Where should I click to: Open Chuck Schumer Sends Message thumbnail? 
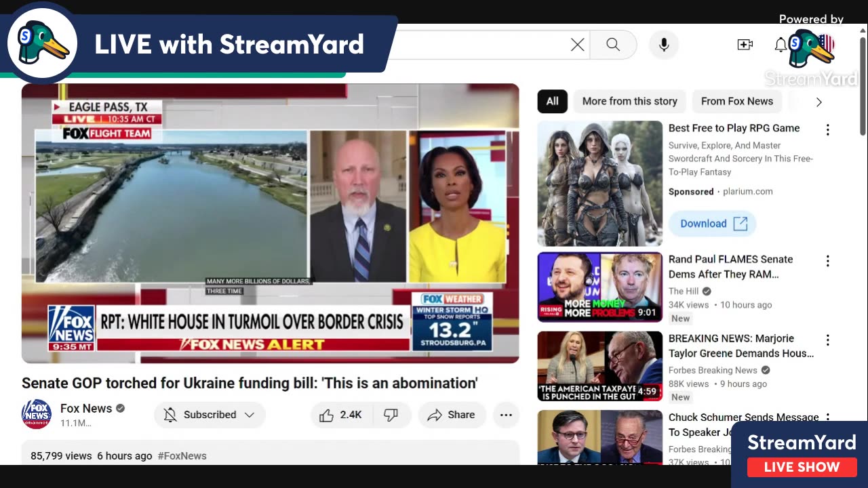(x=600, y=437)
